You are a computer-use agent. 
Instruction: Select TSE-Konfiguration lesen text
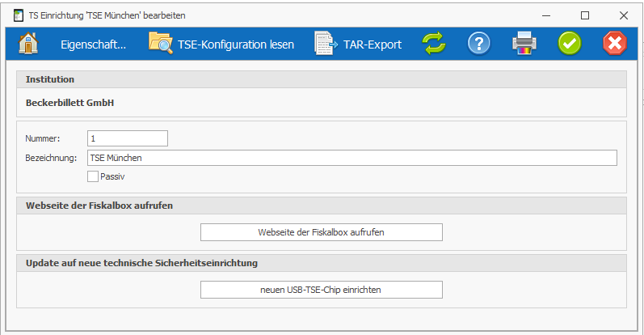pos(236,45)
